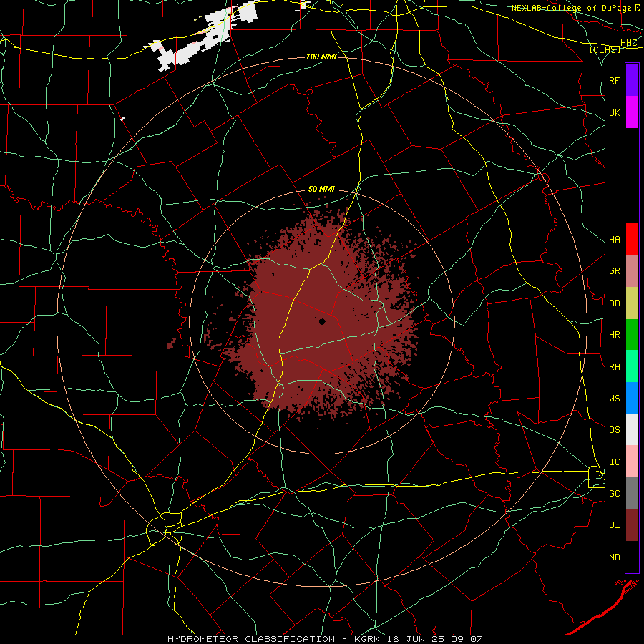This screenshot has width=644, height=644.
Task: Click the HR green legend swatch
Action: (632, 334)
